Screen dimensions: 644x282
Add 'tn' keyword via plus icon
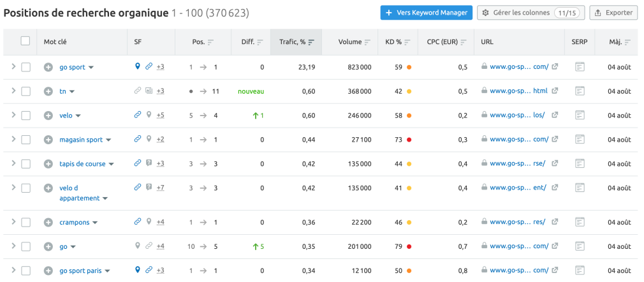48,91
